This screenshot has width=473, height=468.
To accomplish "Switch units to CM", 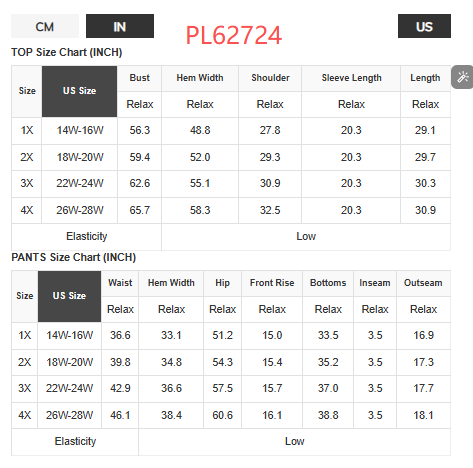I will [x=45, y=26].
